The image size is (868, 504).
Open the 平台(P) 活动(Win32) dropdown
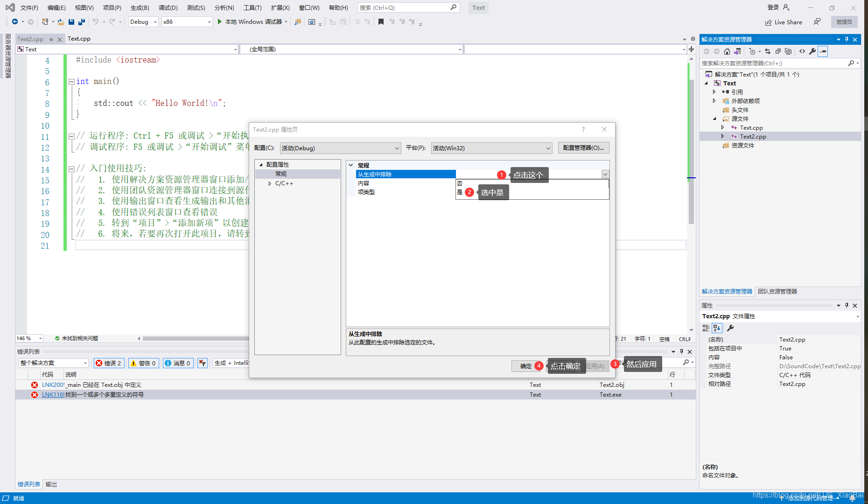pos(492,148)
